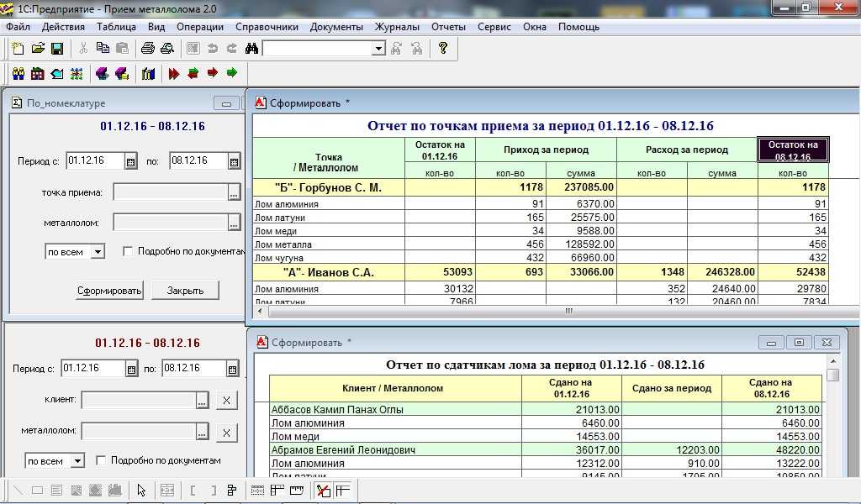Click the Print icon in toolbar

click(x=148, y=49)
